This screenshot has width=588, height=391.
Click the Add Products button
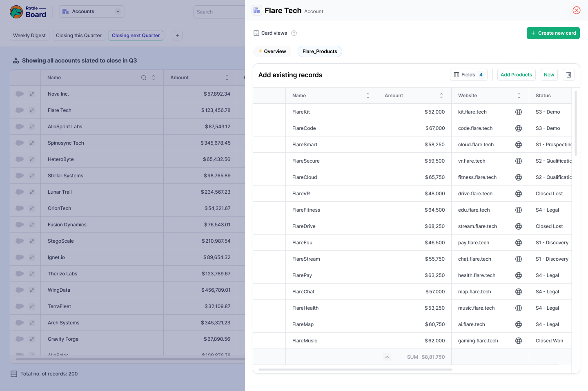[516, 75]
